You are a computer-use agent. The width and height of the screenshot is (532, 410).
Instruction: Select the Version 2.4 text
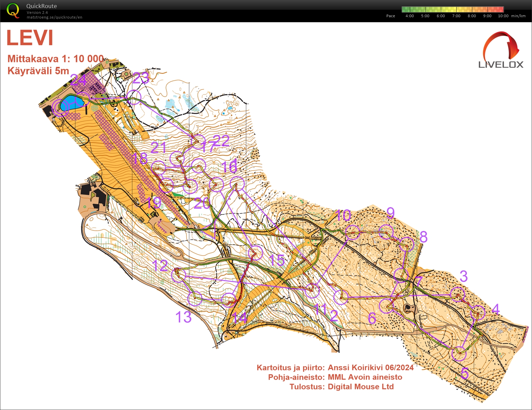click(37, 12)
